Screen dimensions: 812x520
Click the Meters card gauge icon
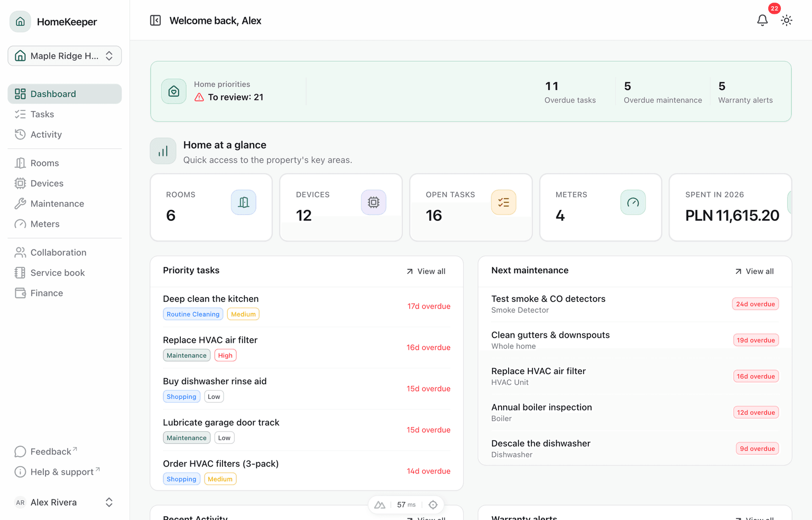[x=633, y=202]
